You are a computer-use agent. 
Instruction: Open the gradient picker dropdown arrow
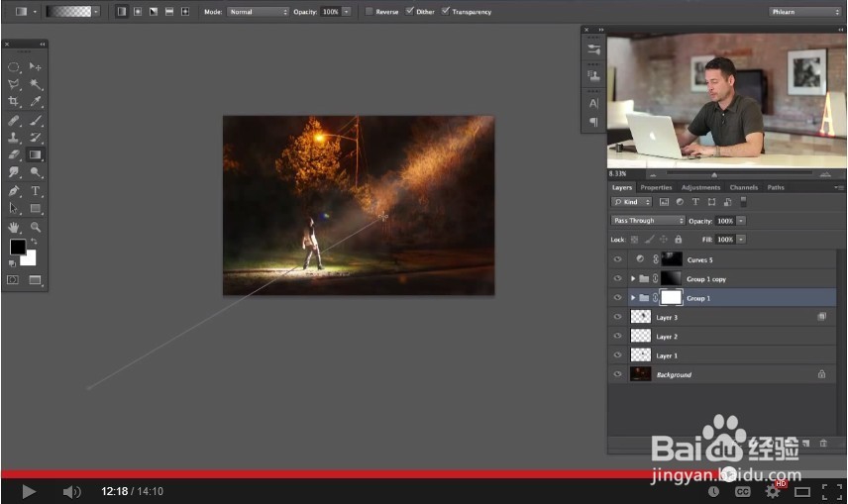point(96,11)
